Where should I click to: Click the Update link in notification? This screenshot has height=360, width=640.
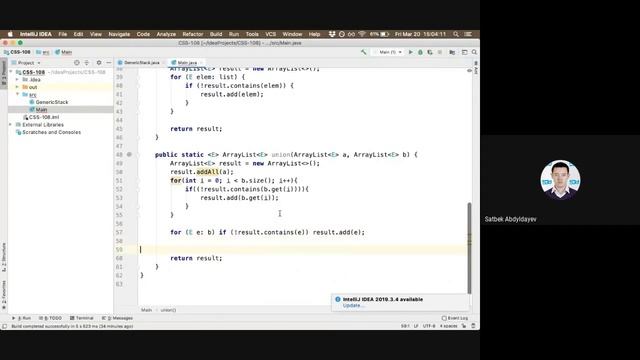coord(352,305)
